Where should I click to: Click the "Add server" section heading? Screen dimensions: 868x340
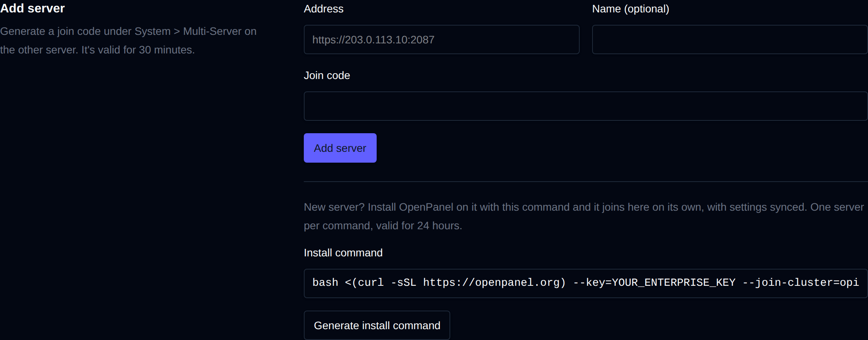pos(33,8)
